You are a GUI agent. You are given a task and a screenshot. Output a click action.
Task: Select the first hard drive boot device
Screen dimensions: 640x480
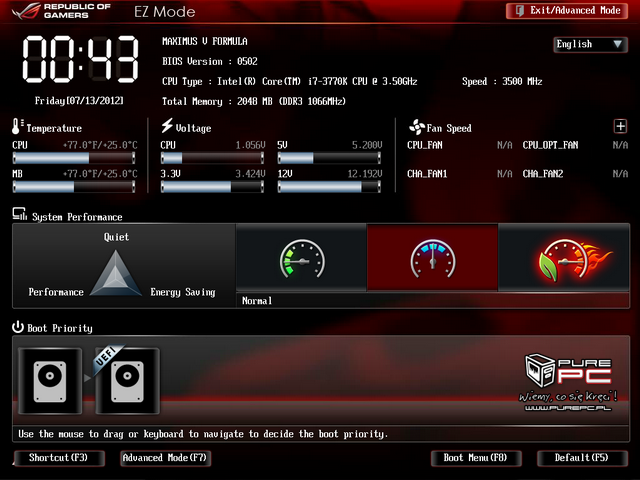point(50,381)
